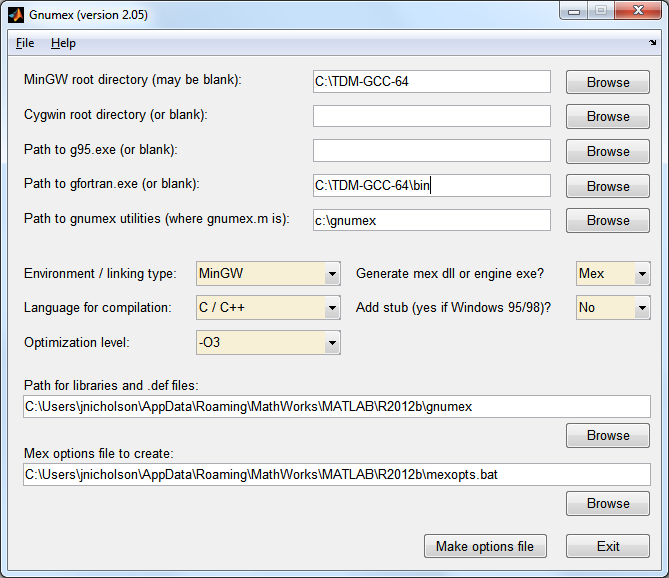Open the Help menu
Viewport: 669px width, 578px height.
[x=63, y=43]
